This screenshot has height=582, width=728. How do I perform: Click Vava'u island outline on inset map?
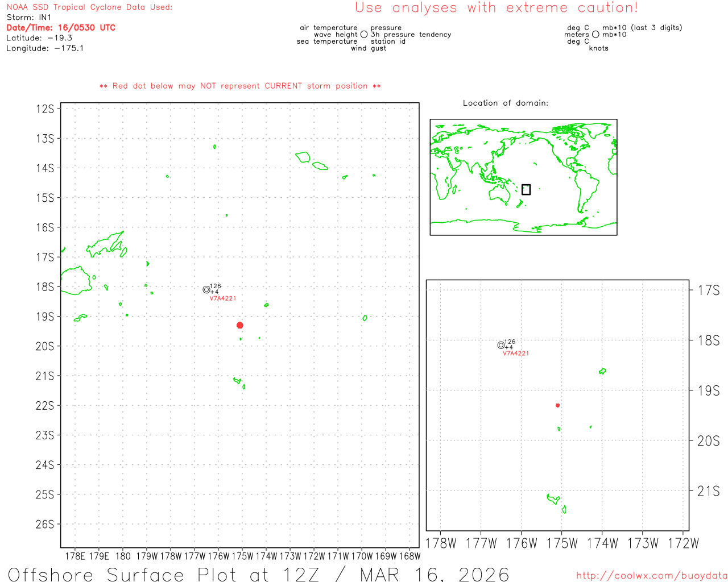click(x=602, y=371)
